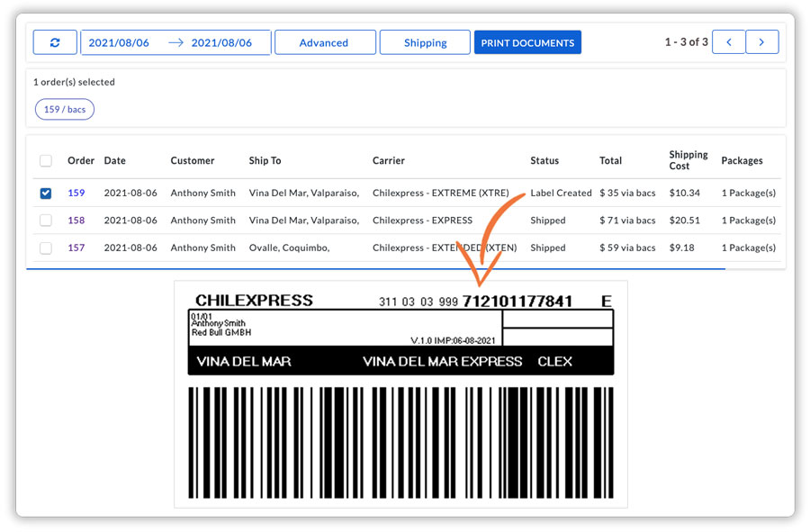The width and height of the screenshot is (810, 532).
Task: Toggle the select-all orders checkbox in header
Action: [46, 160]
